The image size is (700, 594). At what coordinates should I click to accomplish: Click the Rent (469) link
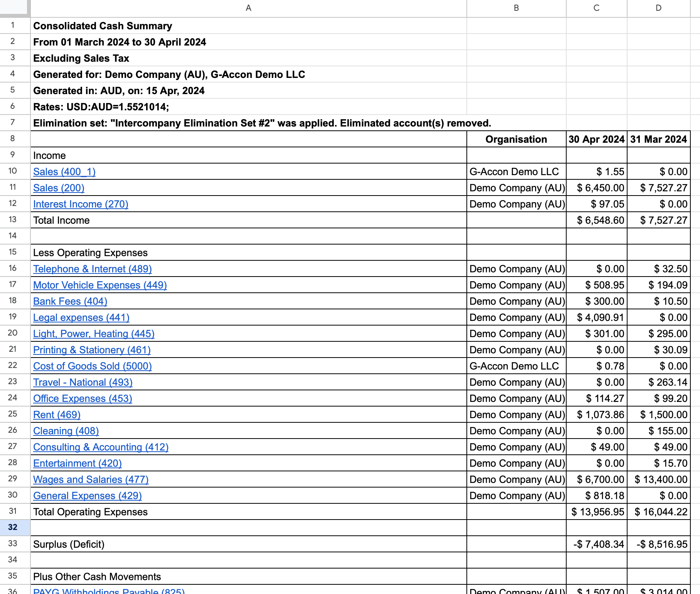pos(57,415)
